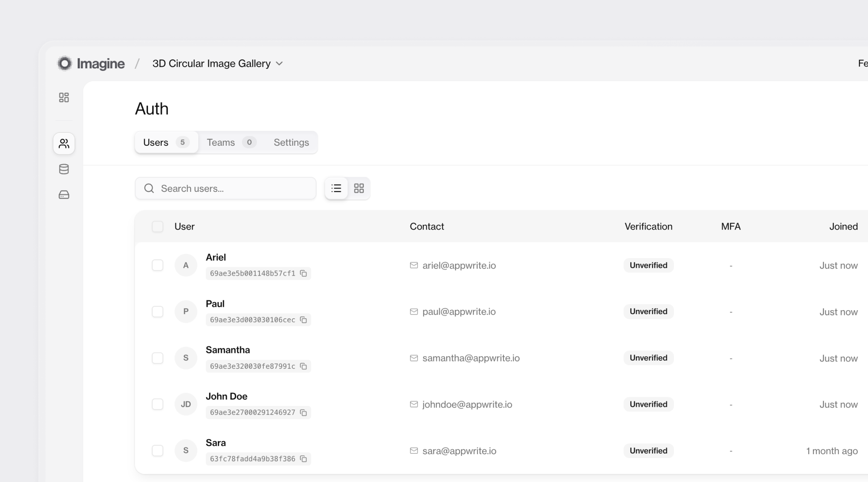This screenshot has width=868, height=482.
Task: Open the Storage sidebar icon
Action: click(64, 195)
